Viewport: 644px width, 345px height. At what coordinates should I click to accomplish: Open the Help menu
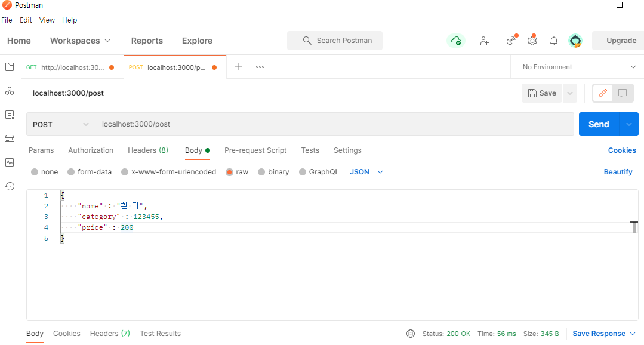[69, 20]
